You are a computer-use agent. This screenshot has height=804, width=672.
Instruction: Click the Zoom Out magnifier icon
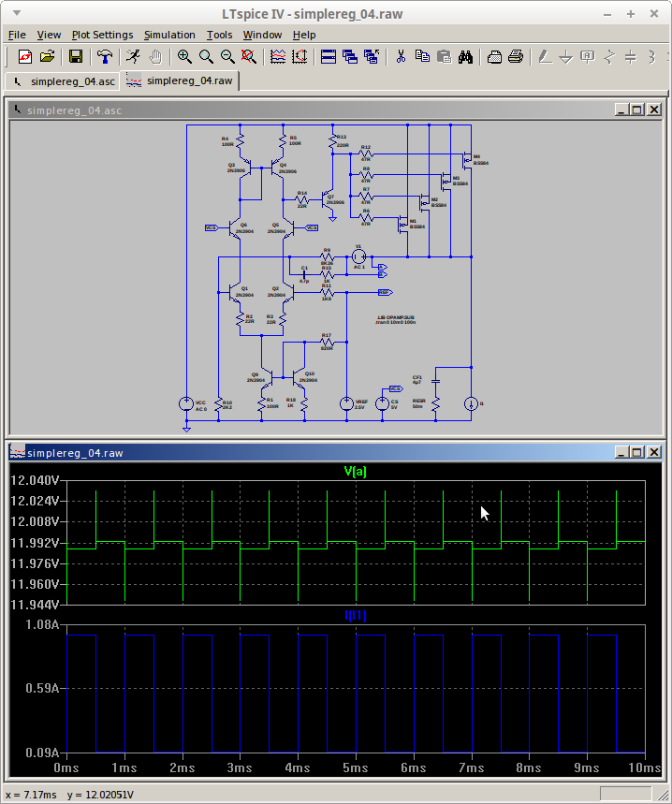pos(227,56)
